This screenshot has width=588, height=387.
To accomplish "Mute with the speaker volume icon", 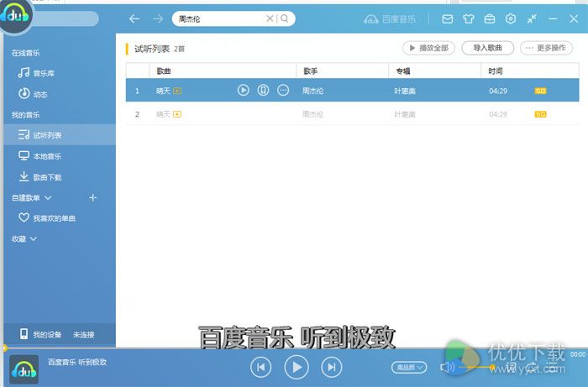I will click(x=446, y=367).
